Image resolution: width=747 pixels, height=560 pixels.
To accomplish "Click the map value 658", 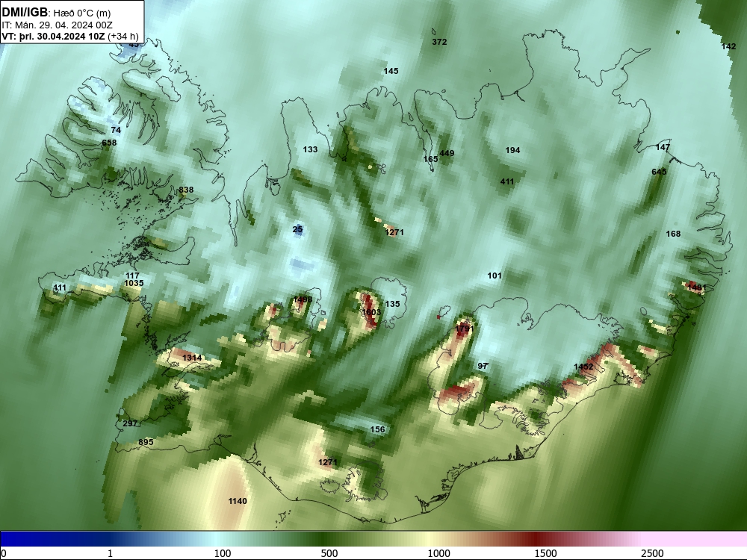I will pos(109,143).
